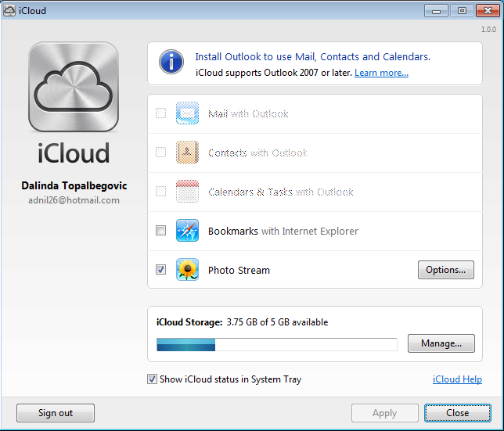Open Photo Stream Options
Image resolution: width=504 pixels, height=431 pixels.
click(x=446, y=270)
